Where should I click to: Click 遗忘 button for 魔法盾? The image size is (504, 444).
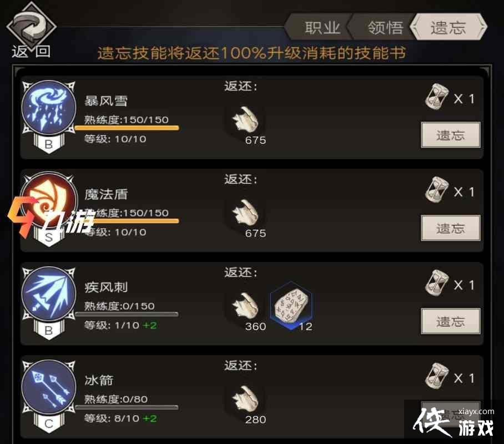click(x=451, y=228)
